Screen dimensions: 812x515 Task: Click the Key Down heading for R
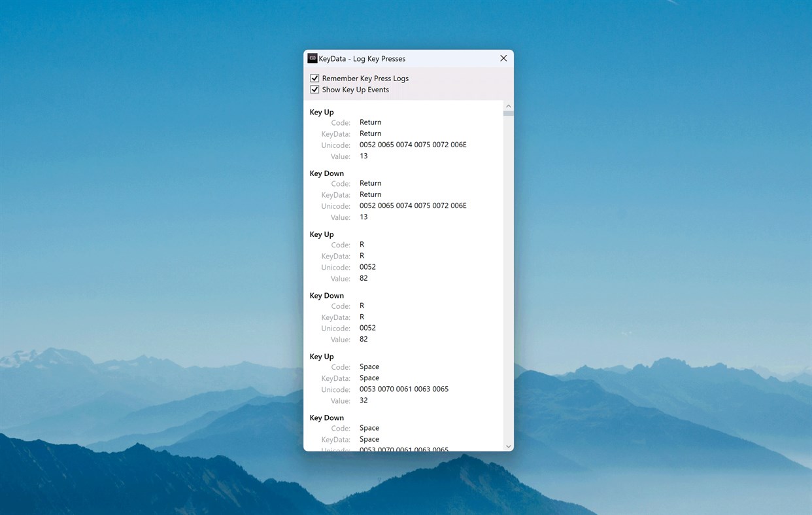[x=326, y=295]
